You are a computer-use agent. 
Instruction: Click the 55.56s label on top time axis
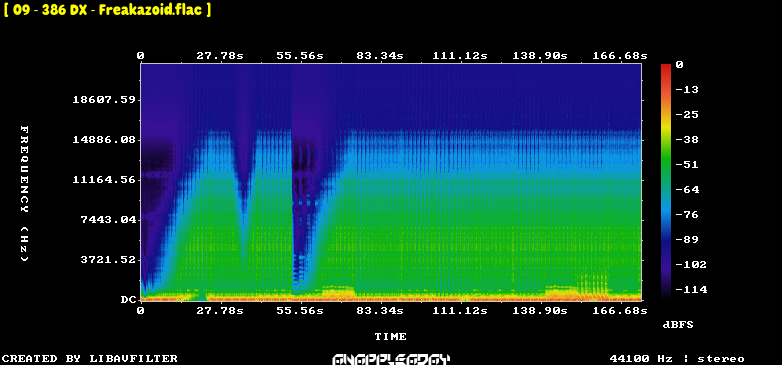point(300,56)
